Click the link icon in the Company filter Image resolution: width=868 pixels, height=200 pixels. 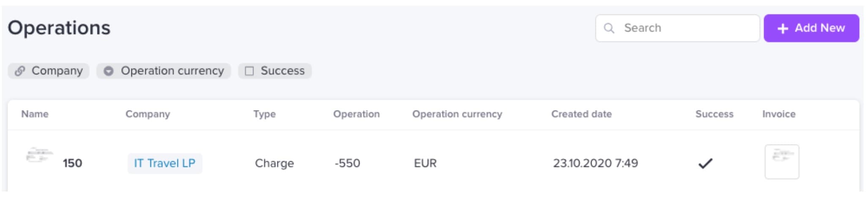(20, 71)
